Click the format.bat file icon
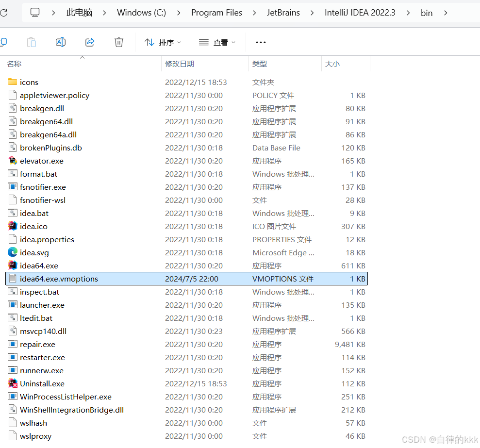 [13, 174]
